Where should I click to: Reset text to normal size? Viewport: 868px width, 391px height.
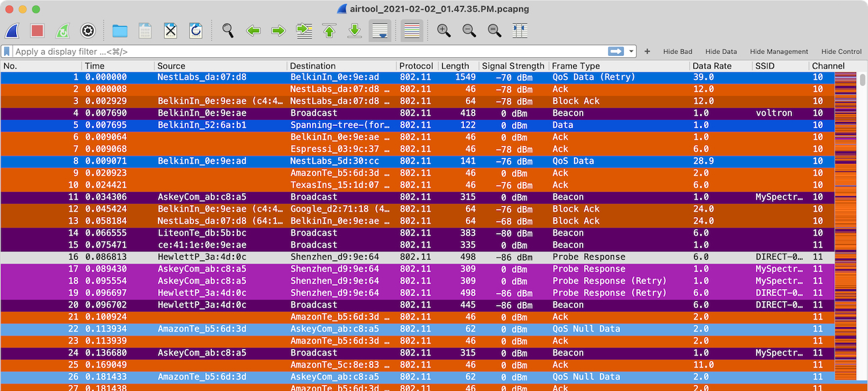(x=495, y=31)
